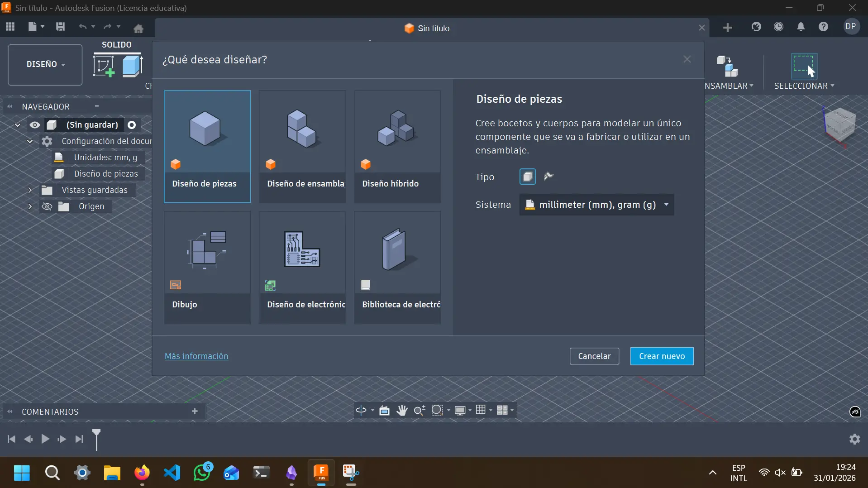Image resolution: width=868 pixels, height=488 pixels.
Task: Open the Look At tool
Action: point(384,410)
